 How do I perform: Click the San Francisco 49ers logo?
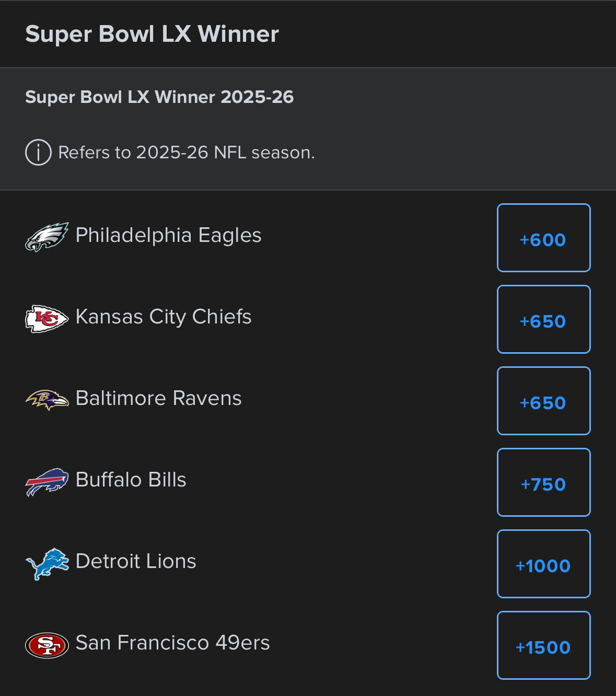pos(47,645)
